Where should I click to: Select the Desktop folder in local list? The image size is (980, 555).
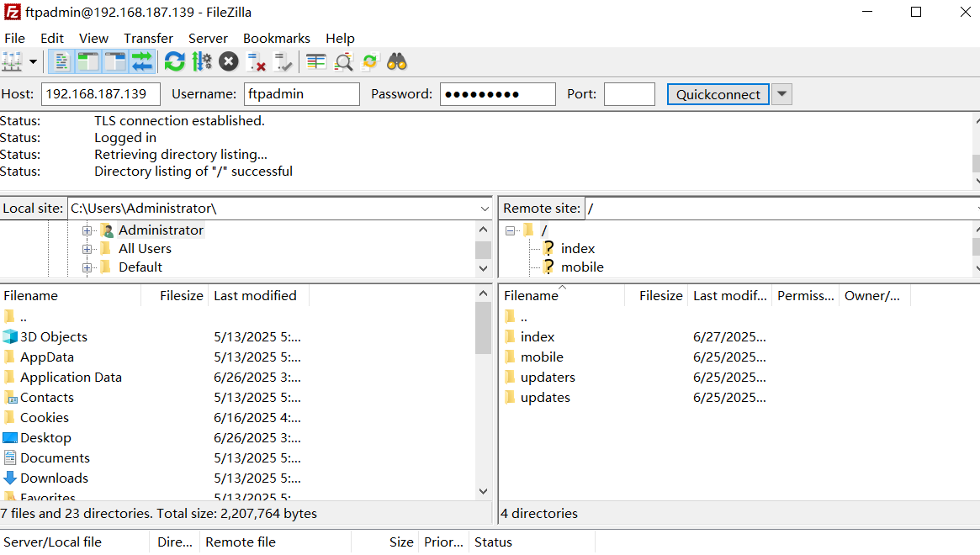tap(45, 438)
